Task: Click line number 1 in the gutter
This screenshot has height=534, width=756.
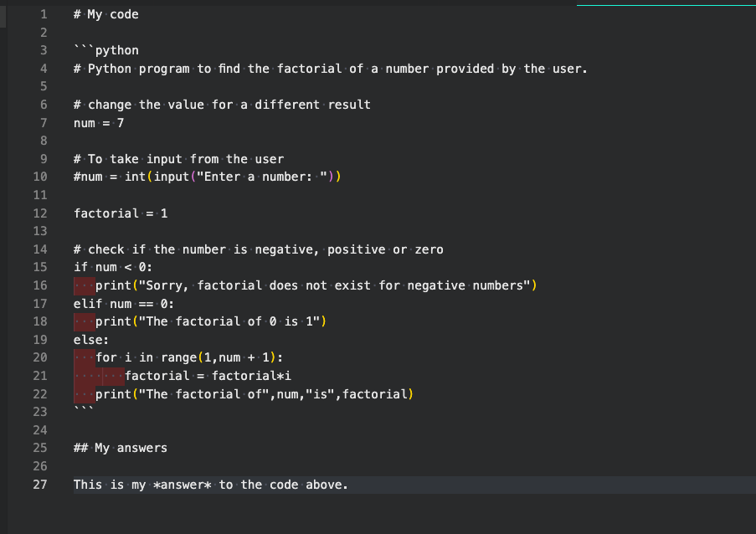Action: pyautogui.click(x=44, y=14)
